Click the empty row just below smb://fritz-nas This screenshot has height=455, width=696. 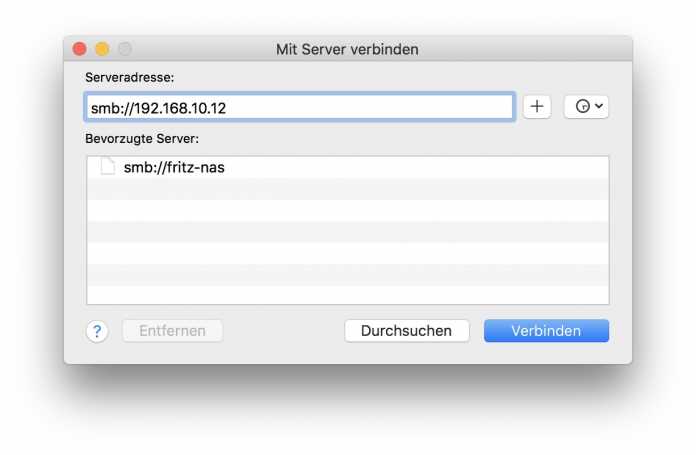click(347, 189)
